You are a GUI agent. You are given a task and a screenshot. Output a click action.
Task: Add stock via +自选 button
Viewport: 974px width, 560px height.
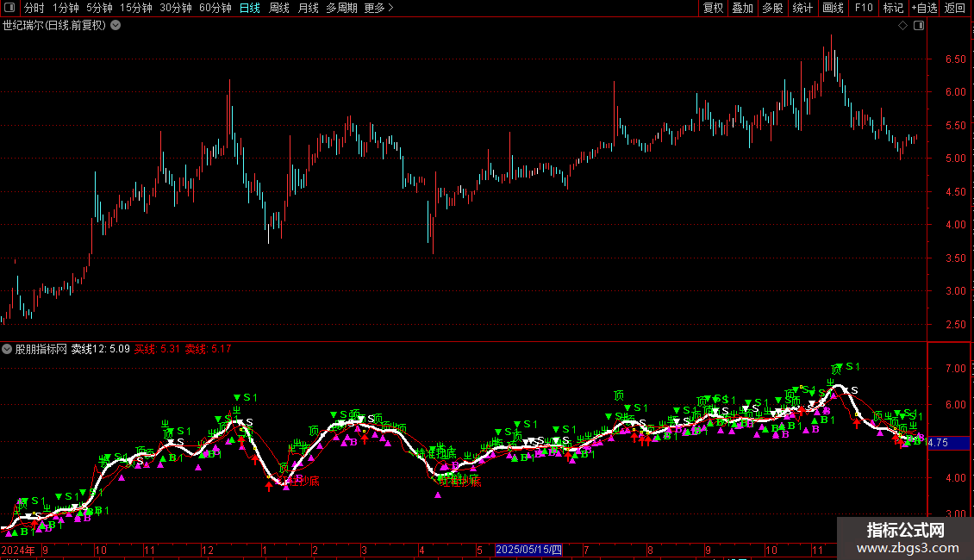click(924, 8)
